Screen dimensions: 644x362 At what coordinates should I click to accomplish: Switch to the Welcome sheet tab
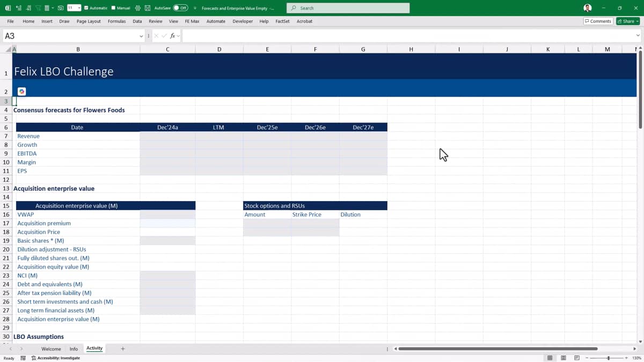(x=51, y=349)
